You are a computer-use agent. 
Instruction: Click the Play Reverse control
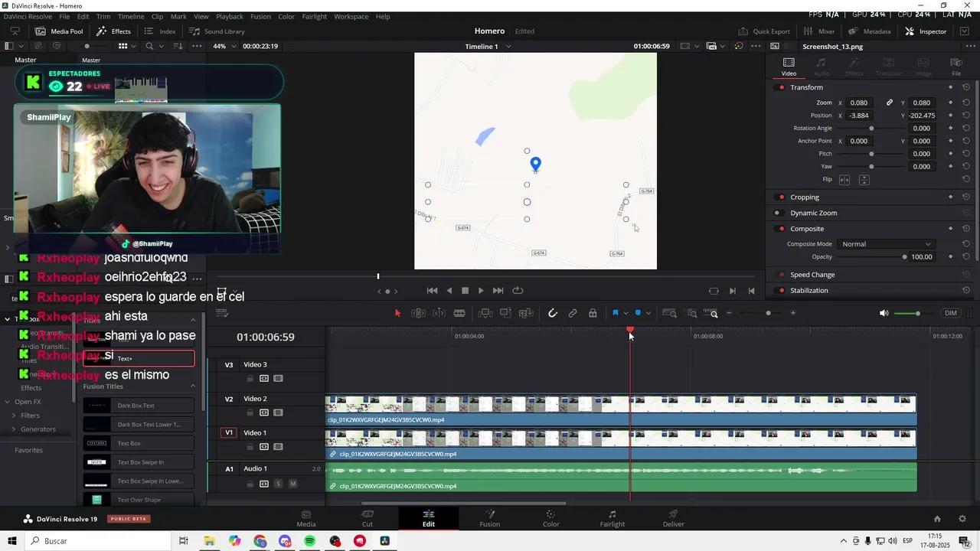[449, 291]
